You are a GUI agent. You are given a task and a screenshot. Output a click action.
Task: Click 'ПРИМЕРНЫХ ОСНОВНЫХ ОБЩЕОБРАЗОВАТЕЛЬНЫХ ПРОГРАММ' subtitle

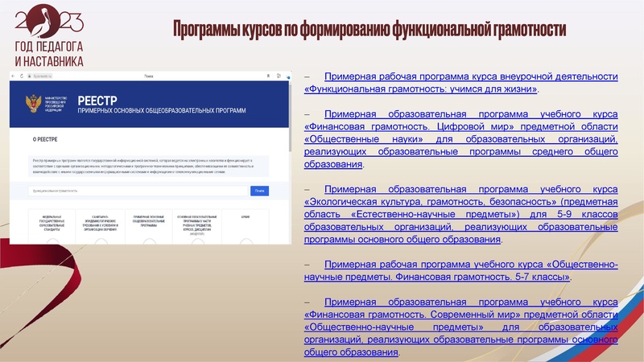pyautogui.click(x=162, y=111)
